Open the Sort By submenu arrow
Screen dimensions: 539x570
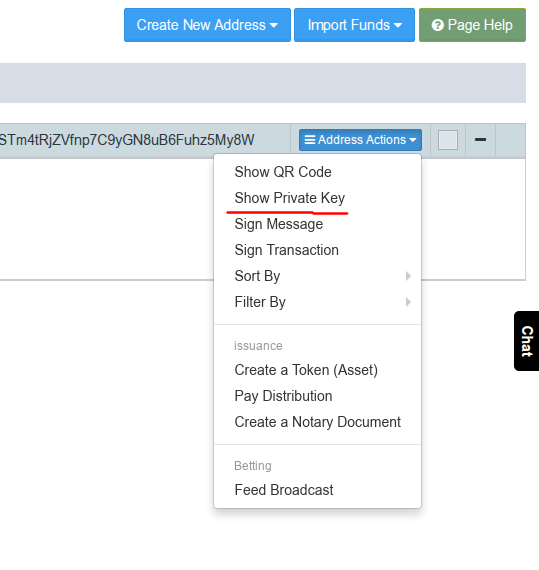coord(408,276)
